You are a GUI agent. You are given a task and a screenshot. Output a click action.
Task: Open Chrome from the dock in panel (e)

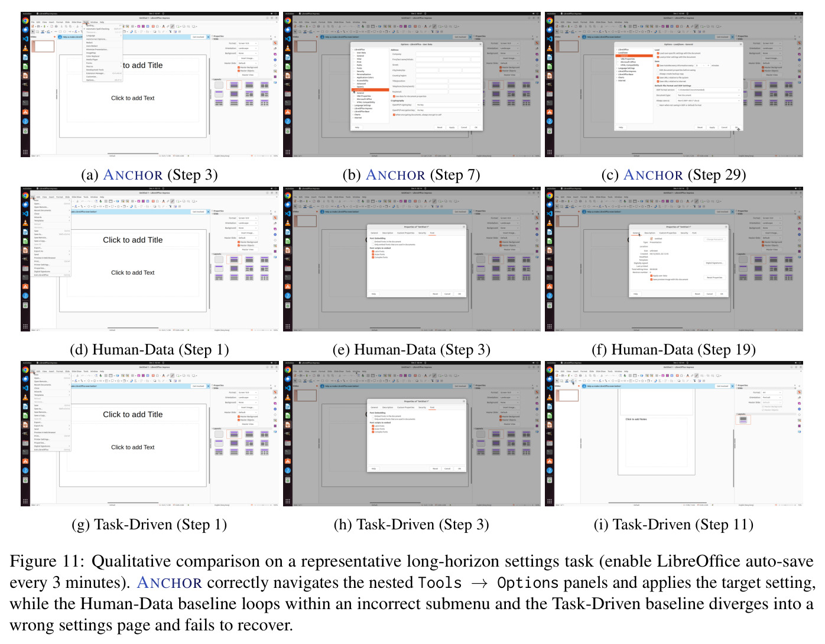(x=287, y=195)
